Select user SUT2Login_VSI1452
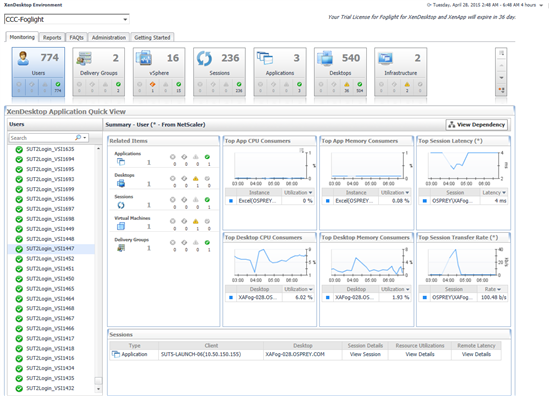Screen dimensions: 550x396 click(x=50, y=259)
